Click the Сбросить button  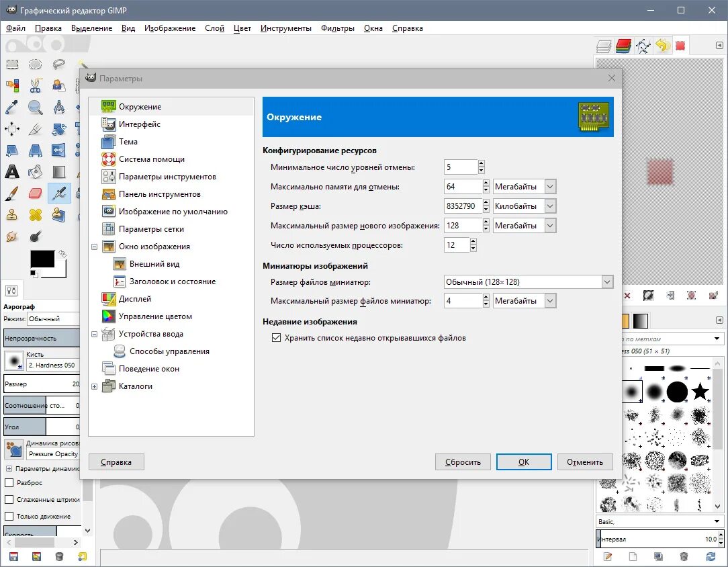pos(463,462)
